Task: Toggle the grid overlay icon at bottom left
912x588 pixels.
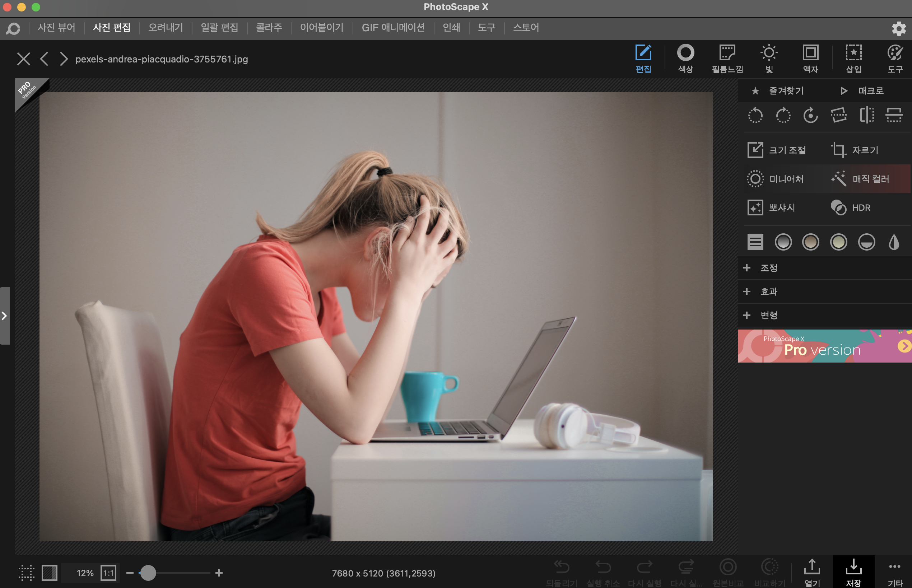Action: pos(26,573)
